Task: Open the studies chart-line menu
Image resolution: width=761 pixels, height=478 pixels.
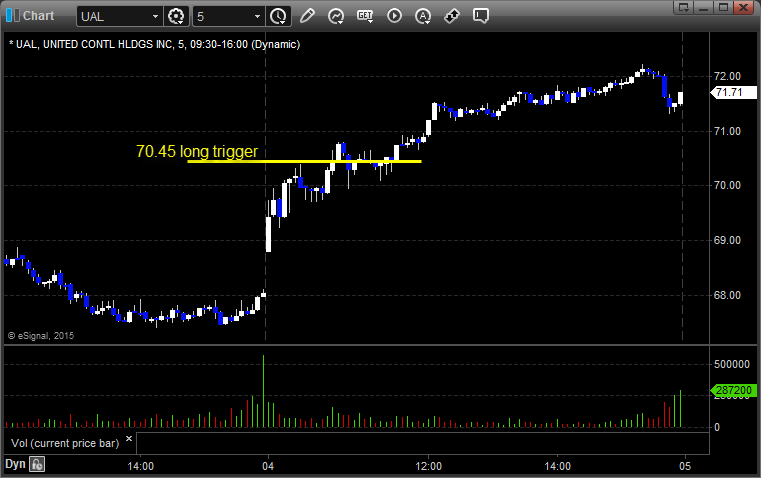Action: [x=336, y=16]
